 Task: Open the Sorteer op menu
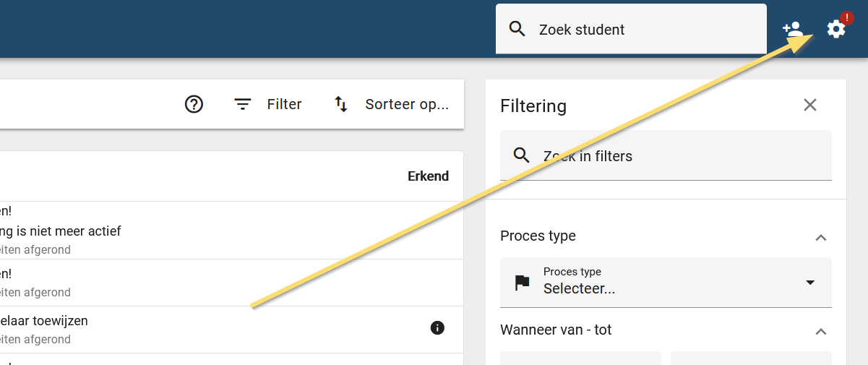point(391,104)
